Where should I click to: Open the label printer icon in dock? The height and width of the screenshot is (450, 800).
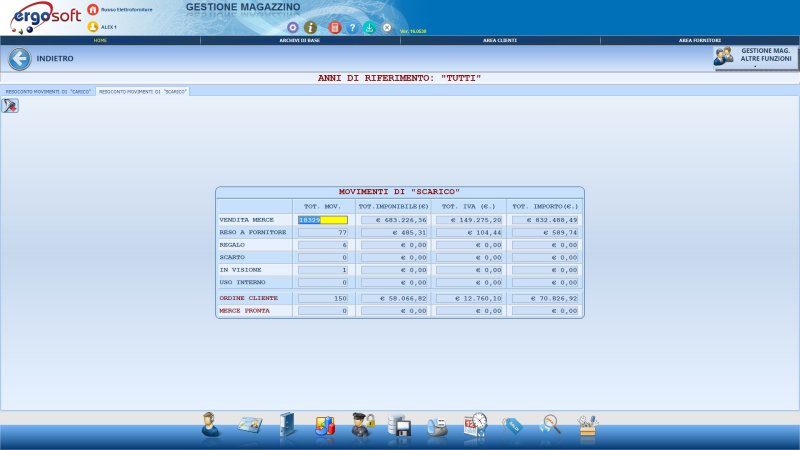(x=437, y=427)
